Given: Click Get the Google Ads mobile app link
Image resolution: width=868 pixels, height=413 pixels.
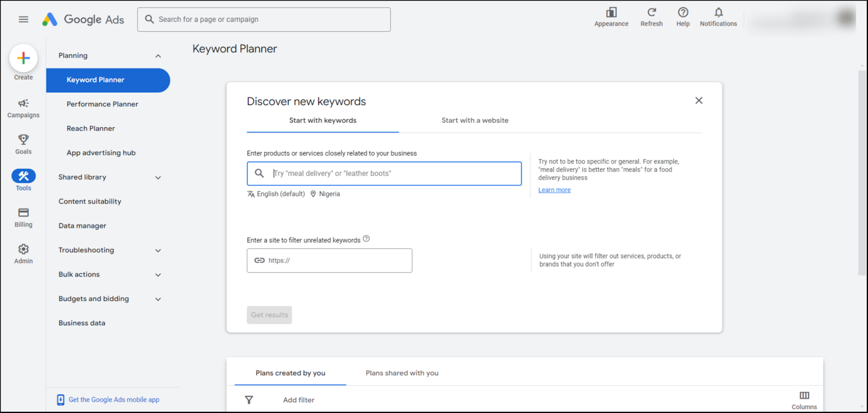Looking at the screenshot, I should [114, 400].
